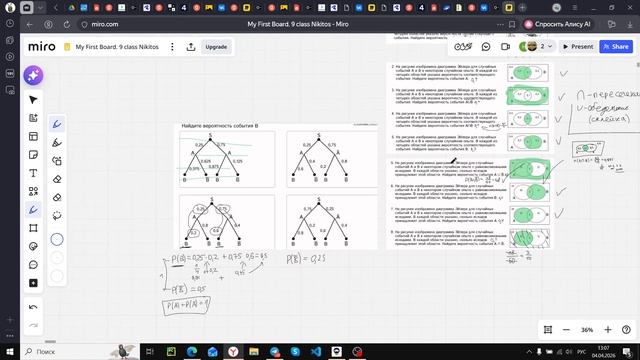640x360 pixels.
Task: Open more apps plus tool
Action: tap(33, 283)
